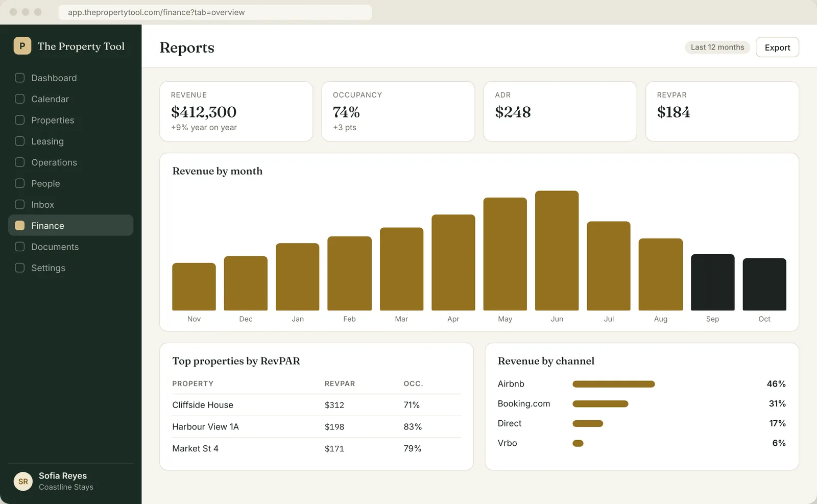
Task: Click the Airbnb channel progress bar
Action: coord(614,384)
